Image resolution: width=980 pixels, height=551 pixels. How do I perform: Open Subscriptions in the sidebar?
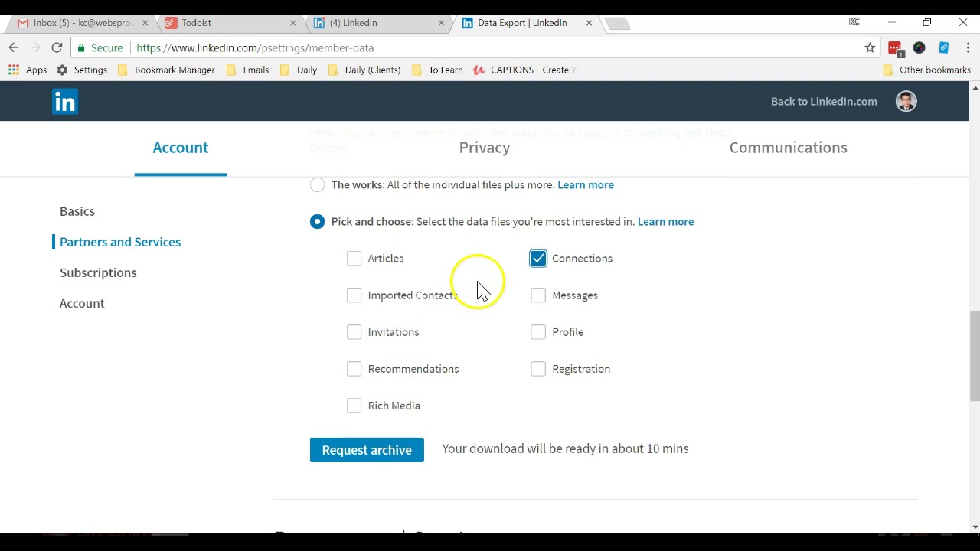click(98, 272)
